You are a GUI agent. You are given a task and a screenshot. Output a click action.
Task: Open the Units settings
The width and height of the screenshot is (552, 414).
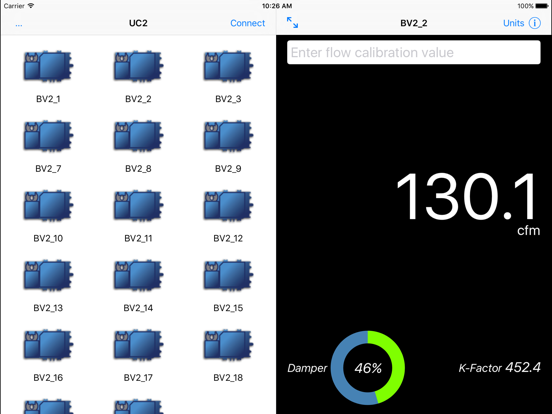pyautogui.click(x=514, y=23)
